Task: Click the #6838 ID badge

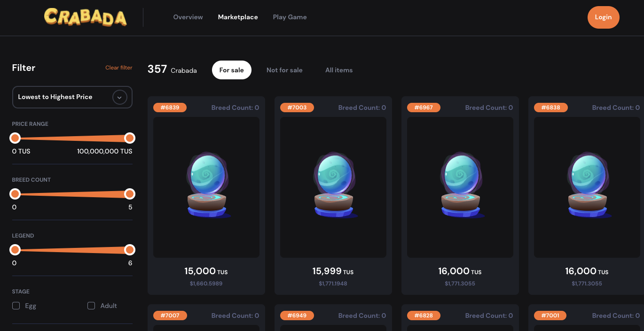Action: (x=551, y=108)
